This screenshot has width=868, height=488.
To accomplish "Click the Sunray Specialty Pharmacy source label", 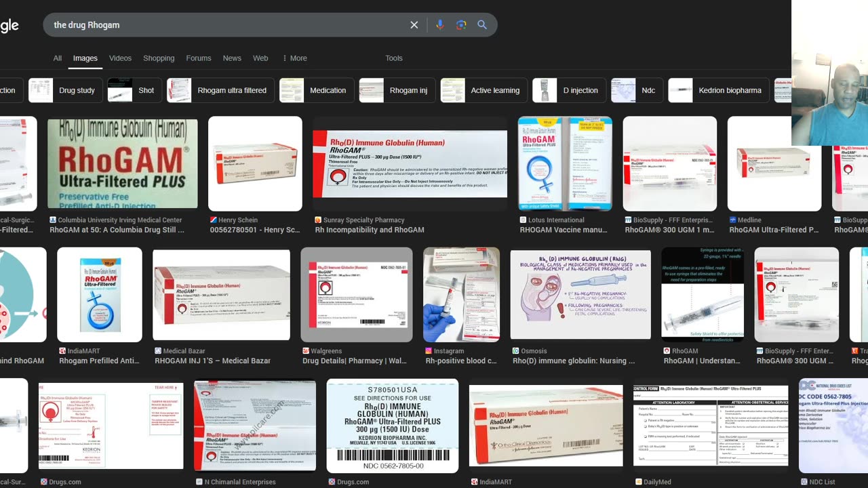I will (363, 220).
